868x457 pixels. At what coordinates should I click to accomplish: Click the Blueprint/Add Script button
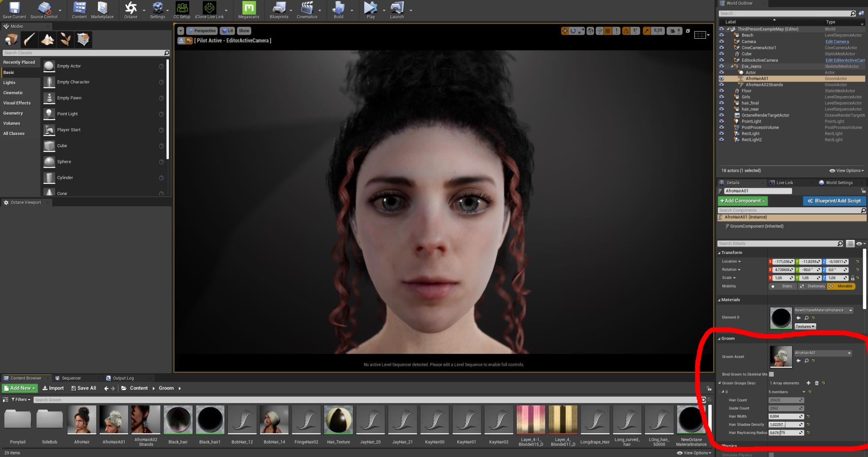tap(834, 201)
